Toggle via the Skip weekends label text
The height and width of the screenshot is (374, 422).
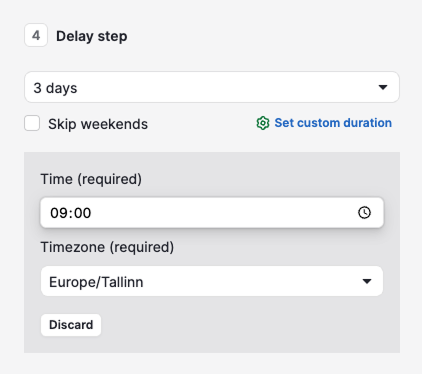tap(98, 124)
